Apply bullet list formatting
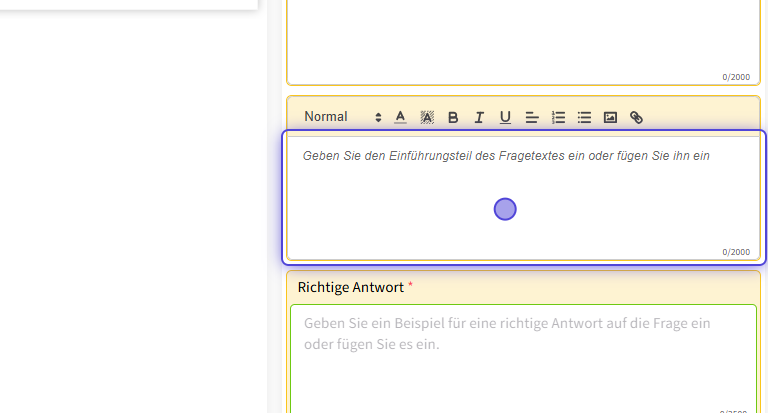This screenshot has width=768, height=413. coord(584,117)
